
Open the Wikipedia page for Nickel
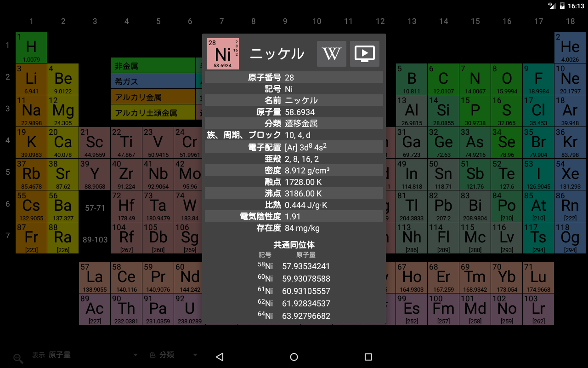pyautogui.click(x=332, y=54)
